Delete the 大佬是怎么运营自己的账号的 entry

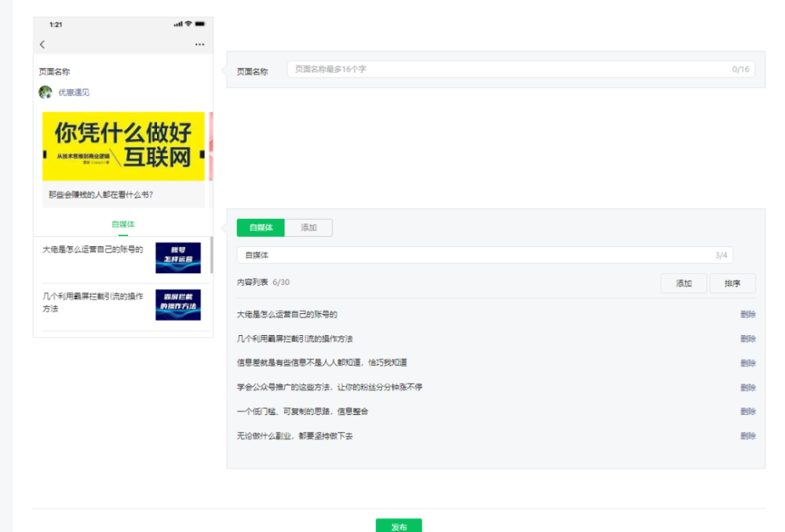click(748, 315)
